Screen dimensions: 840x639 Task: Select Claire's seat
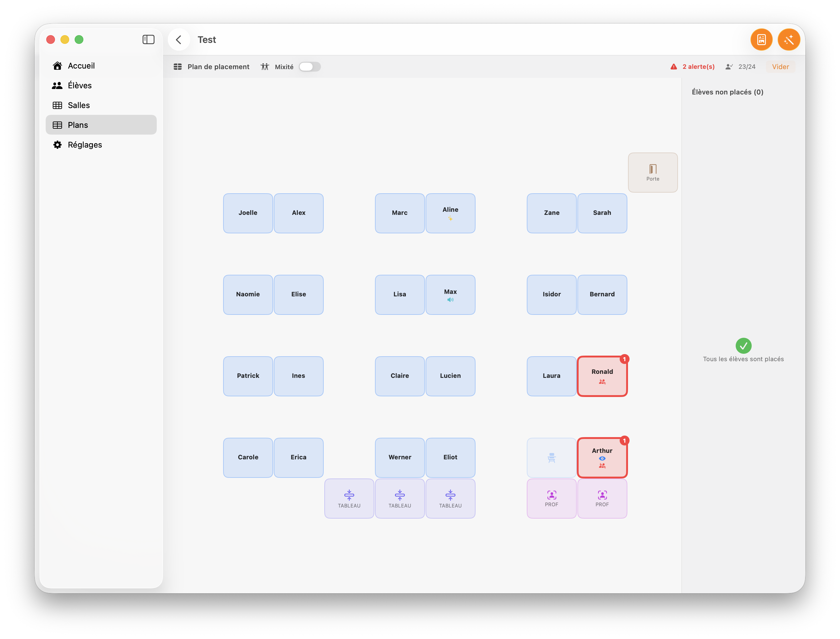point(400,376)
